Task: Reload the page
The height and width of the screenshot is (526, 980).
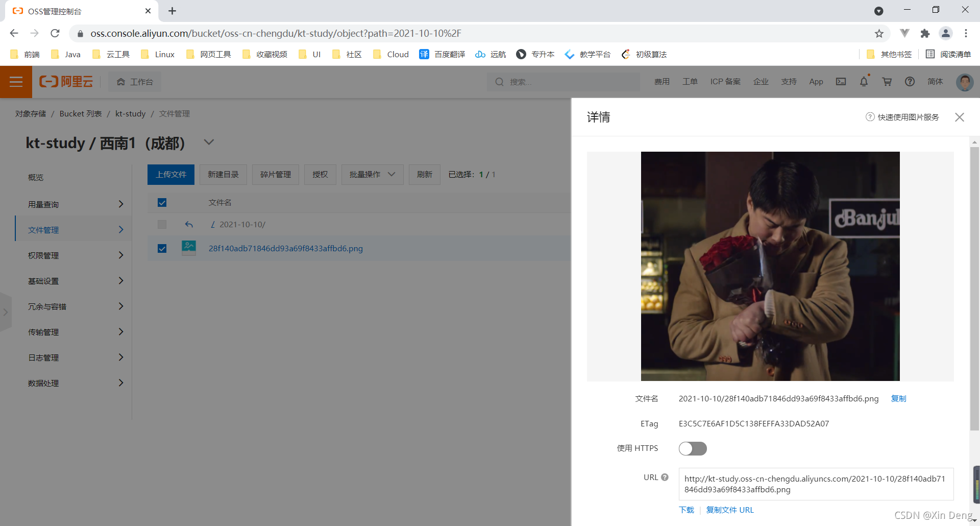Action: pos(55,33)
